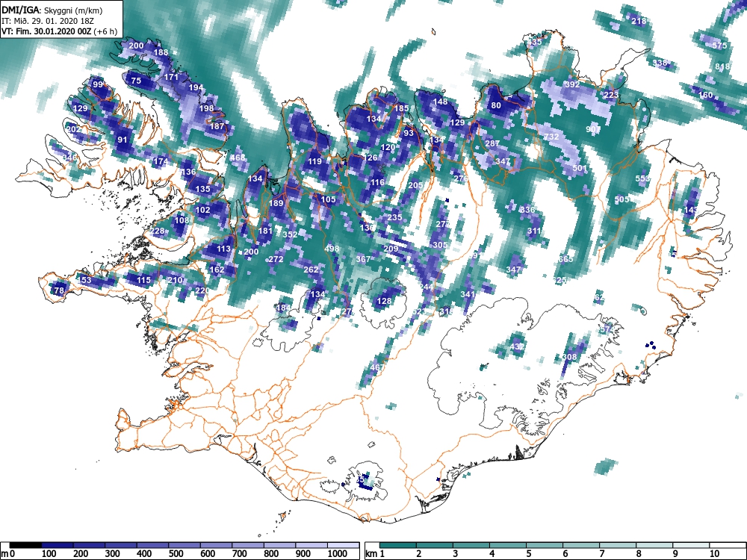Screen dimensions: 747x560
Task: Click the '700' label in the meter legend
Action: click(x=240, y=554)
